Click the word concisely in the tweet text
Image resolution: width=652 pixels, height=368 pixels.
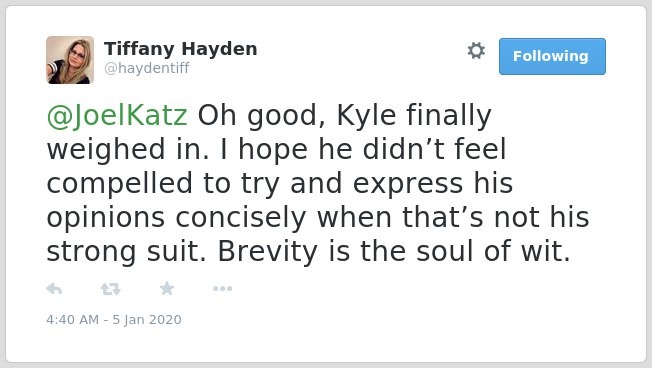tap(241, 218)
